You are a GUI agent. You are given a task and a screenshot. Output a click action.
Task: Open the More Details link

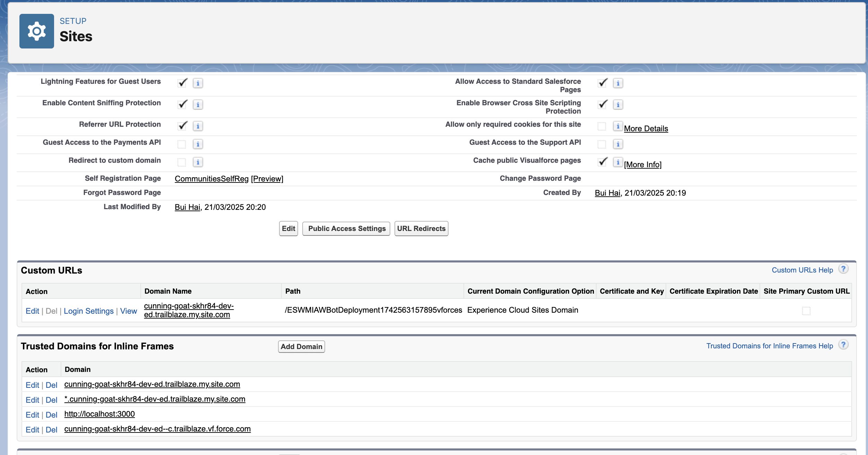646,128
